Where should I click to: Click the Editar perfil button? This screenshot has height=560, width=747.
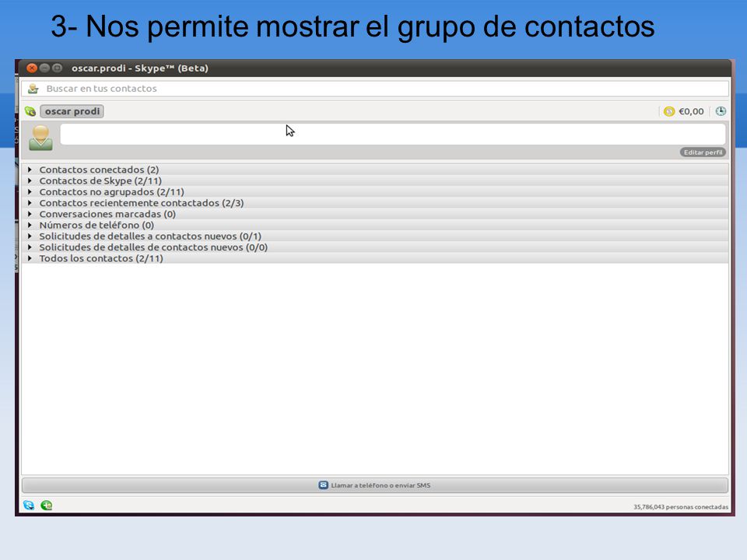[703, 152]
